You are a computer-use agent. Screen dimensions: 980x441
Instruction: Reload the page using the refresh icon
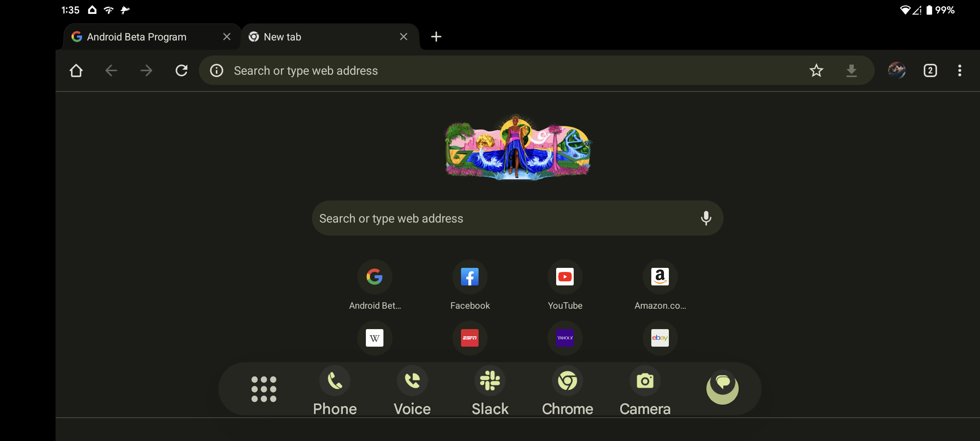click(181, 70)
